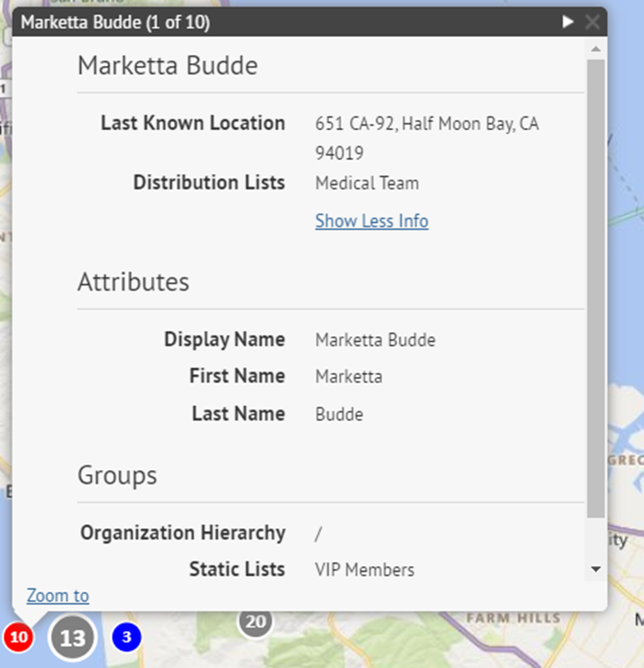
Task: Click the popup vertical scrollbar thumb
Action: click(x=596, y=288)
